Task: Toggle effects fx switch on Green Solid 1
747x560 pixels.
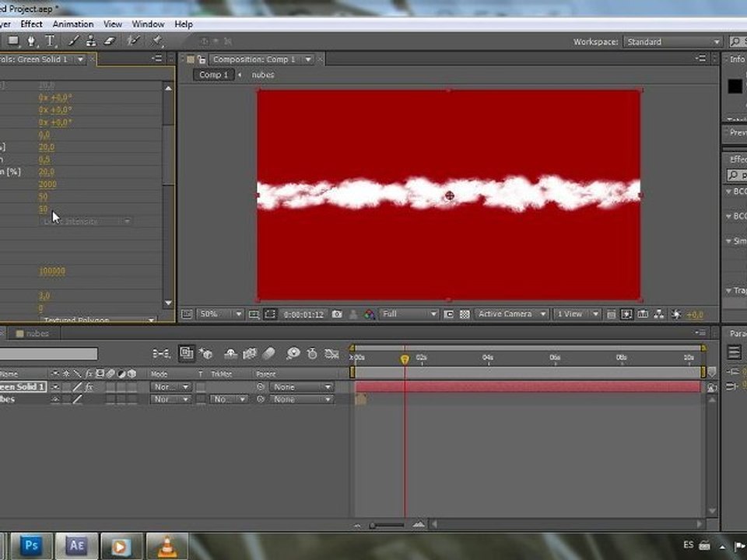Action: [x=89, y=387]
